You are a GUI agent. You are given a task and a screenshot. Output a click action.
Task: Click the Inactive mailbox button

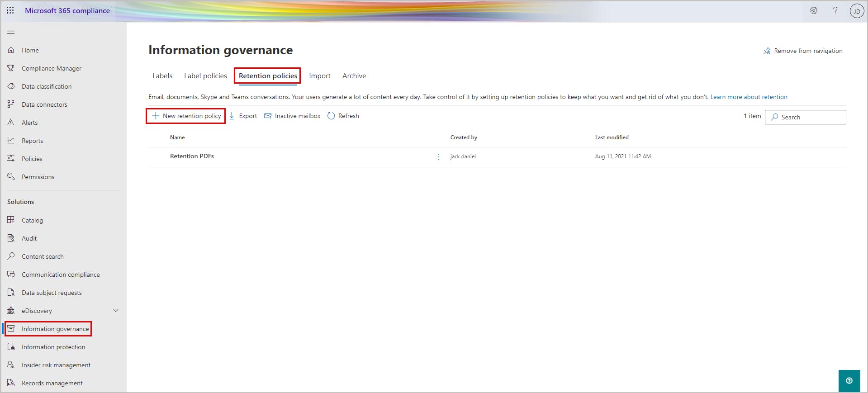click(292, 116)
